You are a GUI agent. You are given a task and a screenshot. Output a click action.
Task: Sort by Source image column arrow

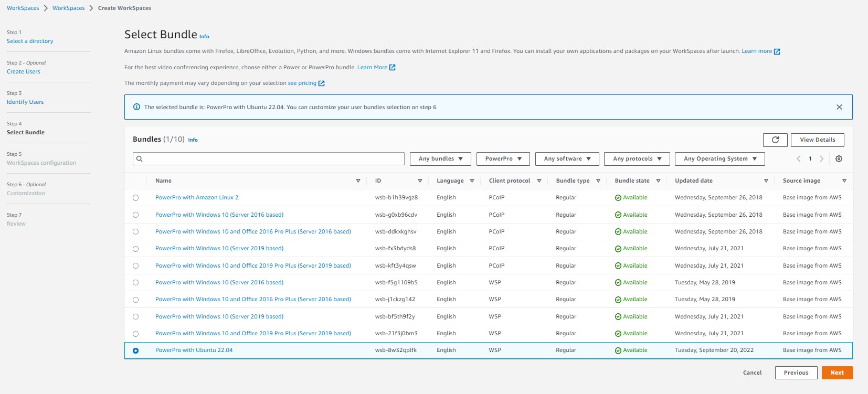pyautogui.click(x=844, y=180)
